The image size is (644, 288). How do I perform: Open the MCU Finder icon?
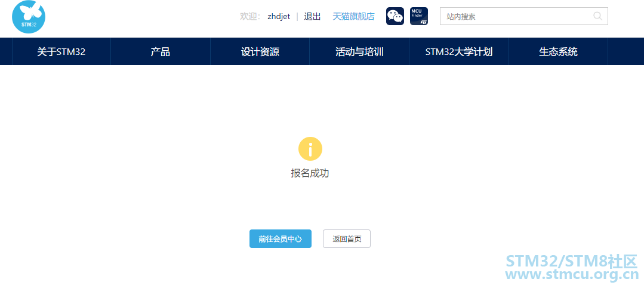419,16
